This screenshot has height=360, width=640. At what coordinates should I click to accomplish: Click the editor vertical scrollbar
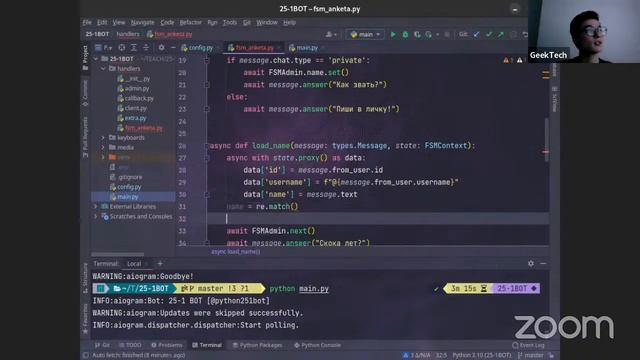pyautogui.click(x=547, y=139)
